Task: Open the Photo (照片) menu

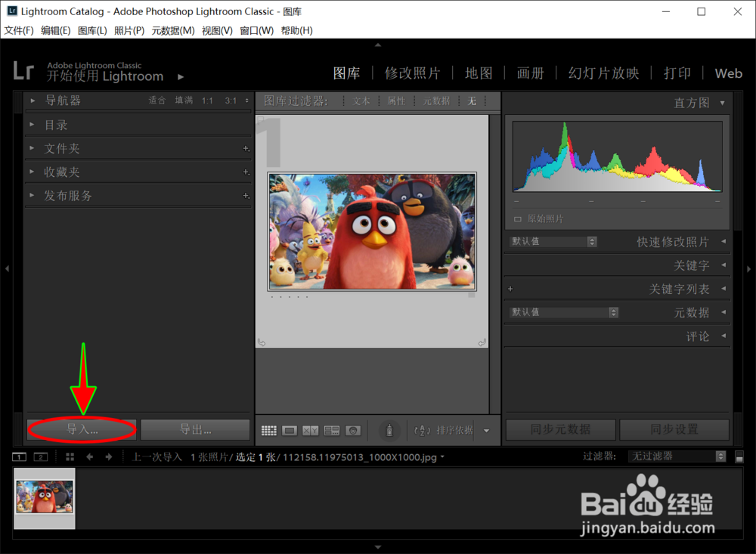Action: 129,30
